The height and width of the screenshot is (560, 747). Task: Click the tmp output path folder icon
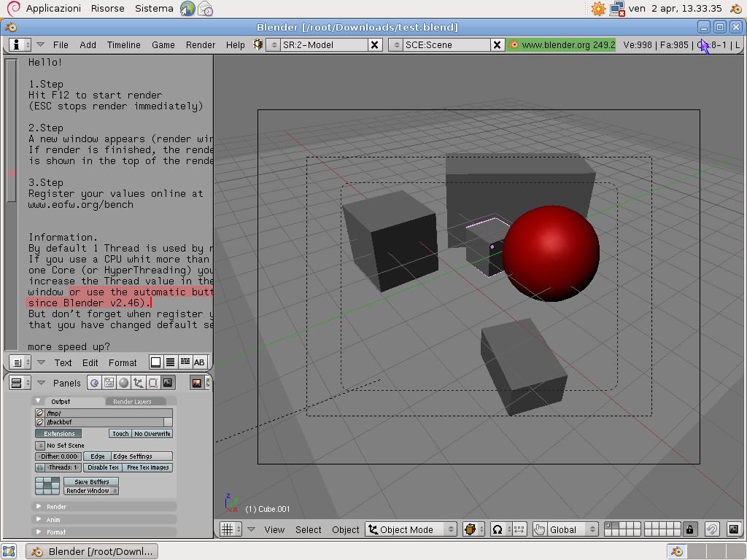40,413
